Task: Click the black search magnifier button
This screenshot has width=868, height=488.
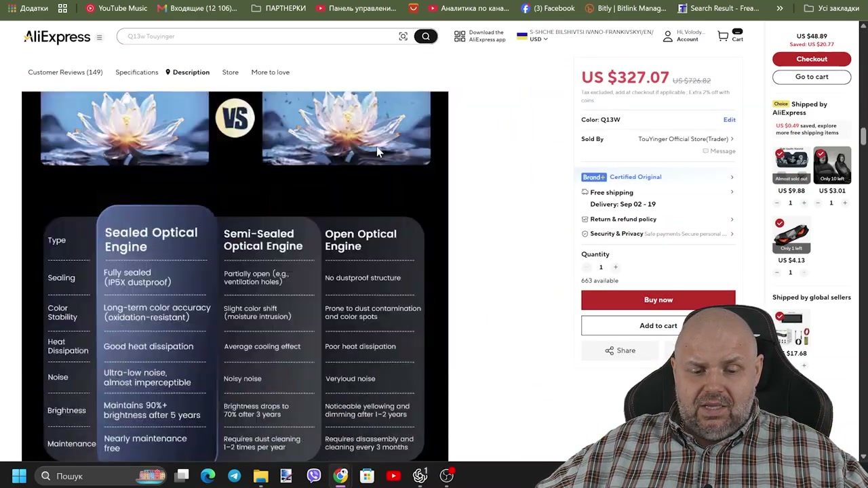Action: click(425, 37)
